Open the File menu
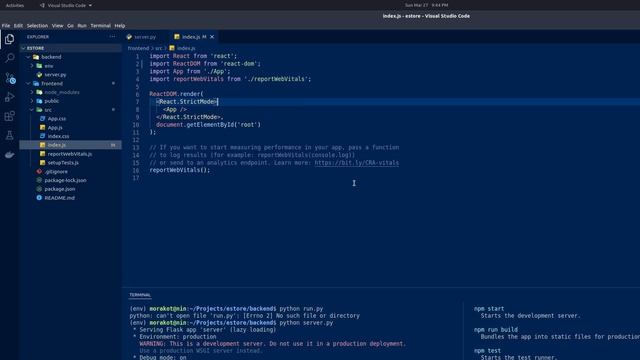 point(6,25)
